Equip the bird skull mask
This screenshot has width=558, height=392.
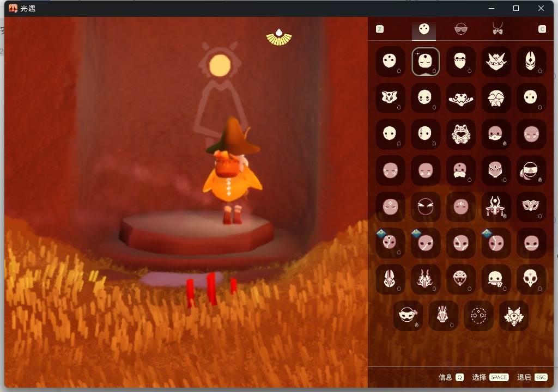(x=531, y=280)
